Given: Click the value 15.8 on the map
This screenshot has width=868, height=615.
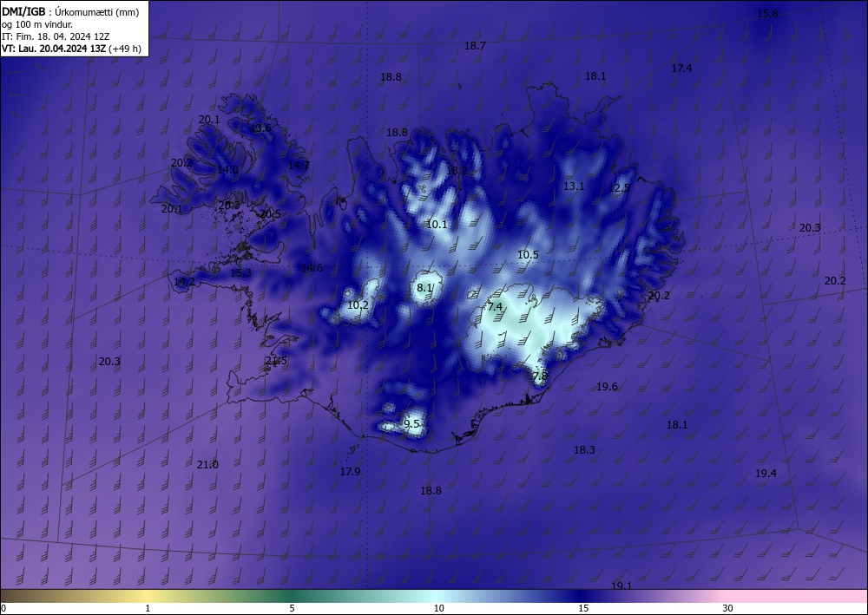Looking at the screenshot, I should coord(767,14).
